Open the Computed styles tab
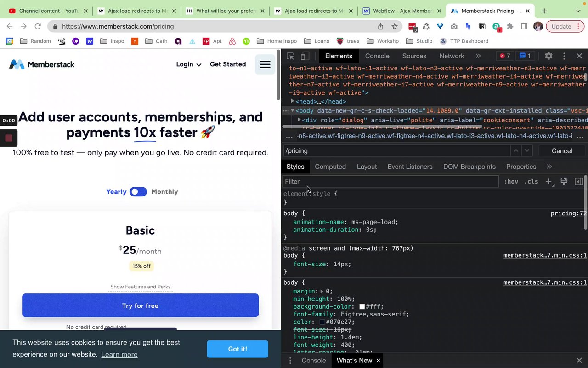This screenshot has height=368, width=588. click(330, 167)
